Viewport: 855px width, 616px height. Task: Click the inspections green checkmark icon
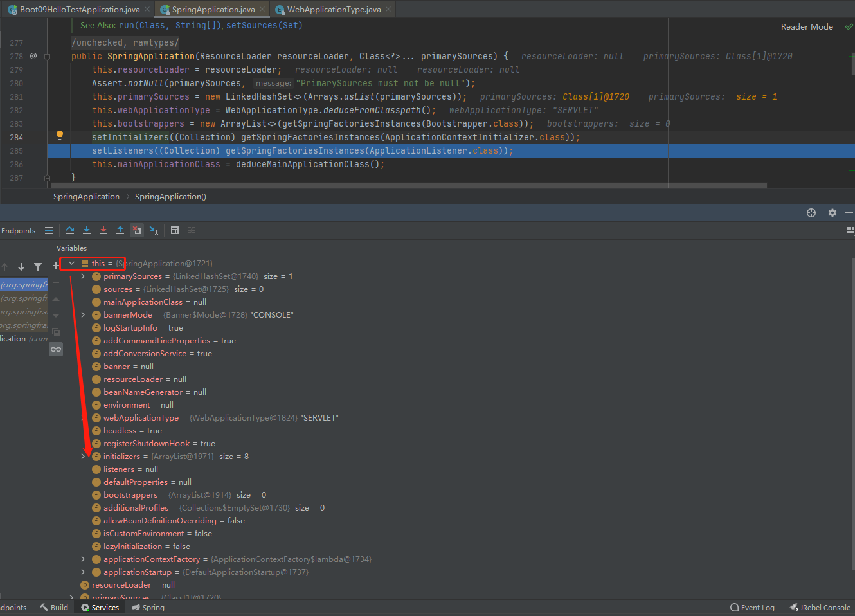849,27
